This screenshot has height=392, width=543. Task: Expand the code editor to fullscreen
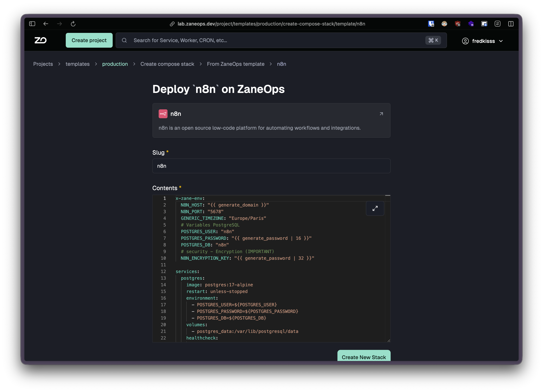coord(375,208)
